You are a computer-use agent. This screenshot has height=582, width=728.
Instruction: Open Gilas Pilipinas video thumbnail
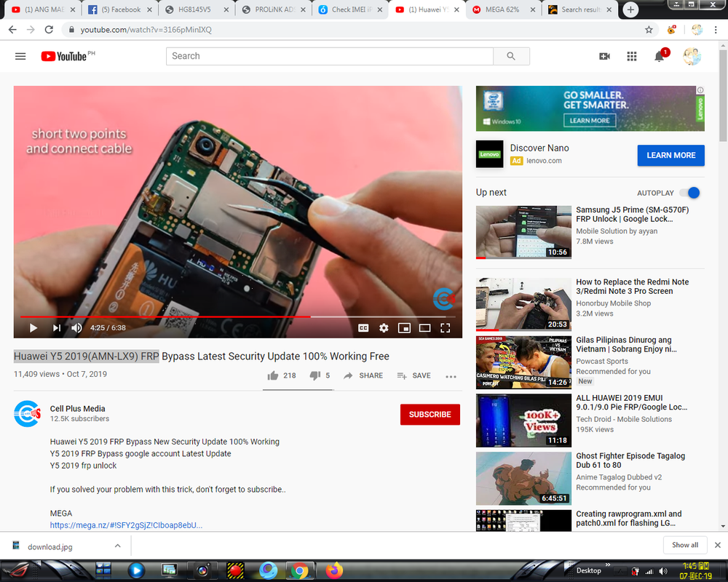pyautogui.click(x=523, y=362)
